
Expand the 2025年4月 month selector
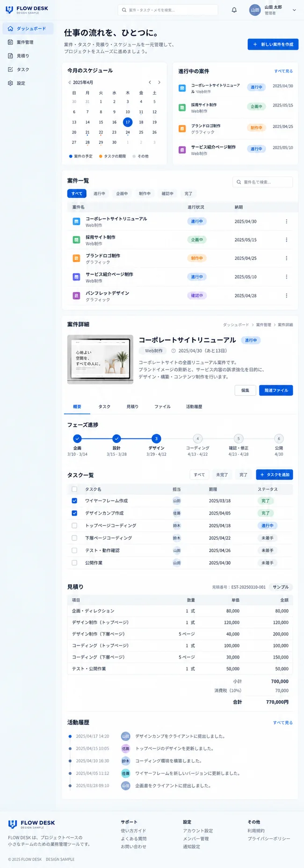[x=81, y=82]
